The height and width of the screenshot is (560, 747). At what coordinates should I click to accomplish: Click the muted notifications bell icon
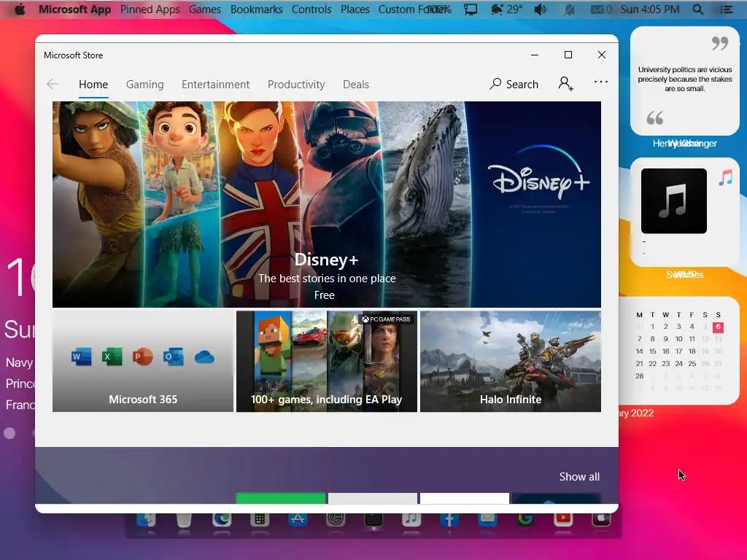pos(569,9)
